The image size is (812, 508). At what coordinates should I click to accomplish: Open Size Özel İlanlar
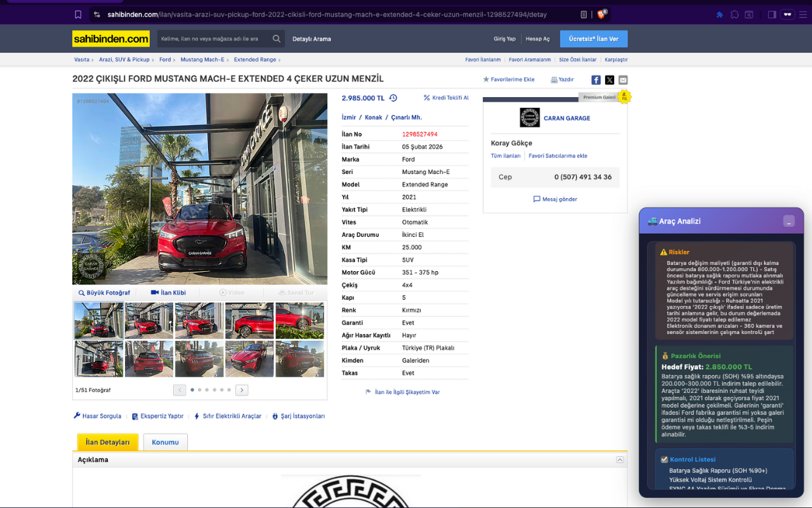578,60
